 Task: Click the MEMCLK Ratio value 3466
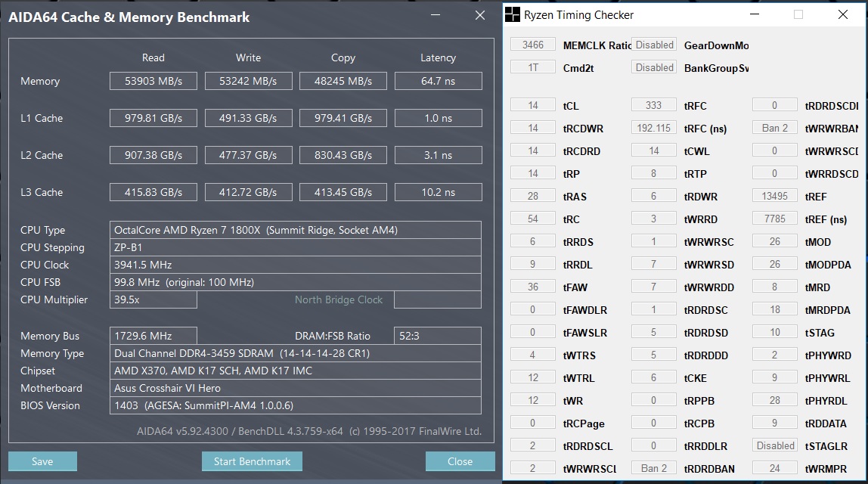(x=532, y=45)
